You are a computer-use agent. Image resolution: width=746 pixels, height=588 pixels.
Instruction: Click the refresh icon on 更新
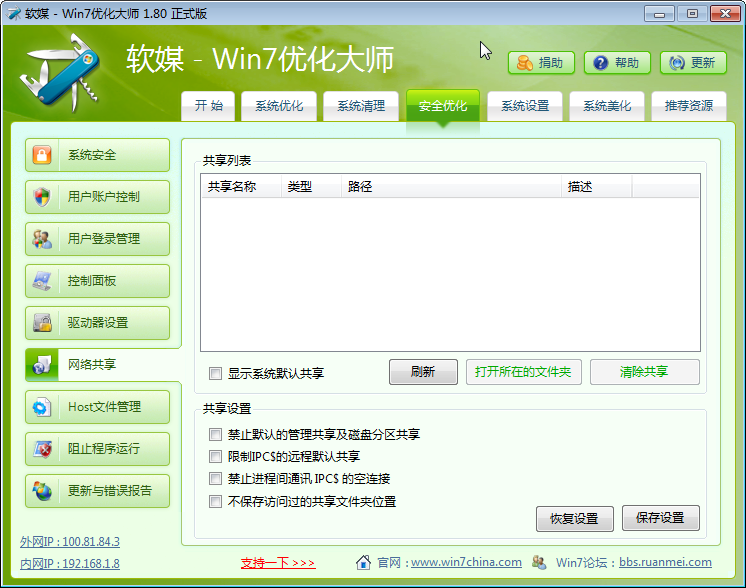coord(677,63)
